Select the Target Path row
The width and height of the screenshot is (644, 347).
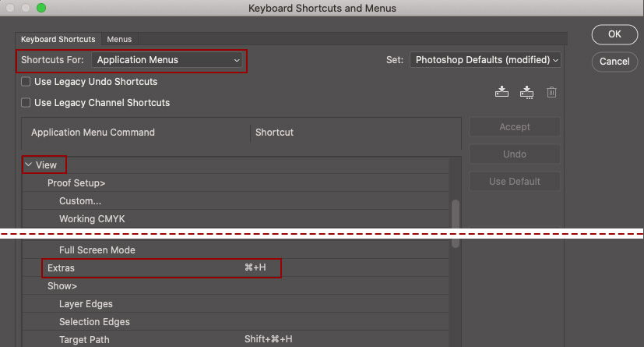236,340
